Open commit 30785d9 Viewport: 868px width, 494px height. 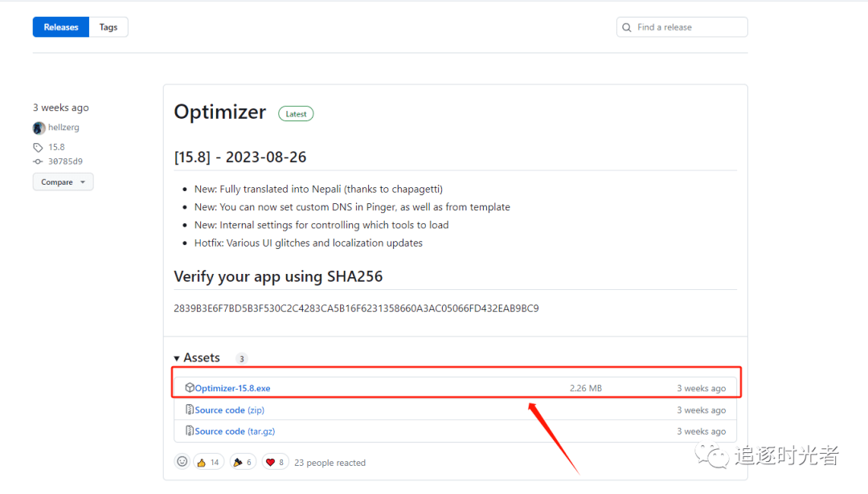(65, 161)
